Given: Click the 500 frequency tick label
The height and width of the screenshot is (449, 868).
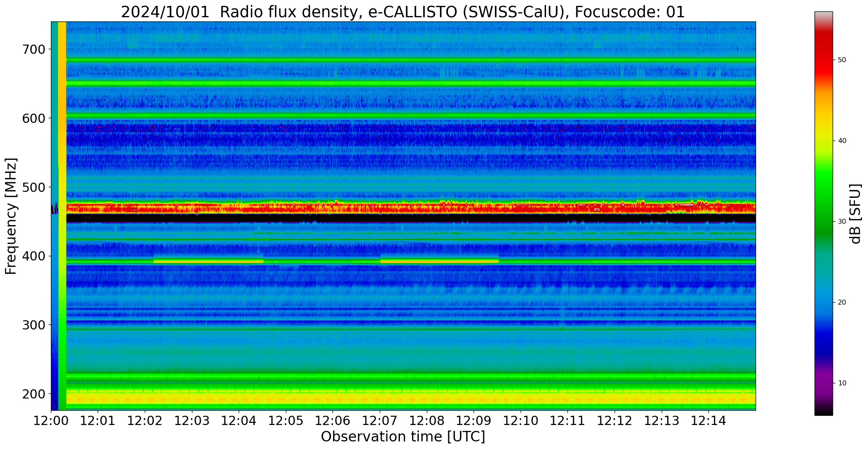Looking at the screenshot, I should point(33,187).
